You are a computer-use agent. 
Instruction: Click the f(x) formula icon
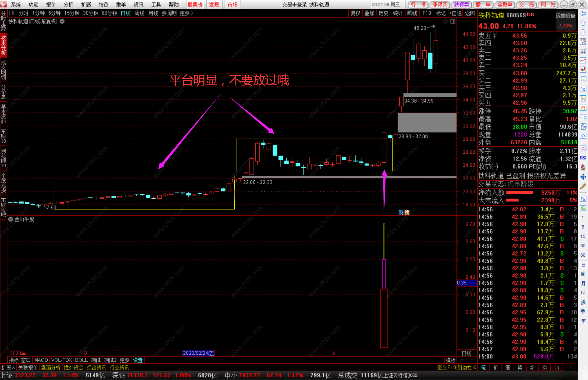click(x=583, y=127)
